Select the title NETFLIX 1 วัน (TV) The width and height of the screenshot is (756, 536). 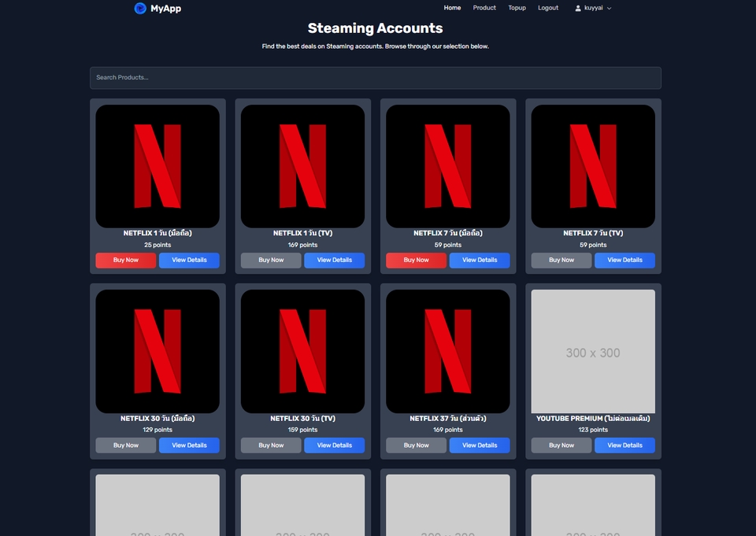tap(302, 233)
